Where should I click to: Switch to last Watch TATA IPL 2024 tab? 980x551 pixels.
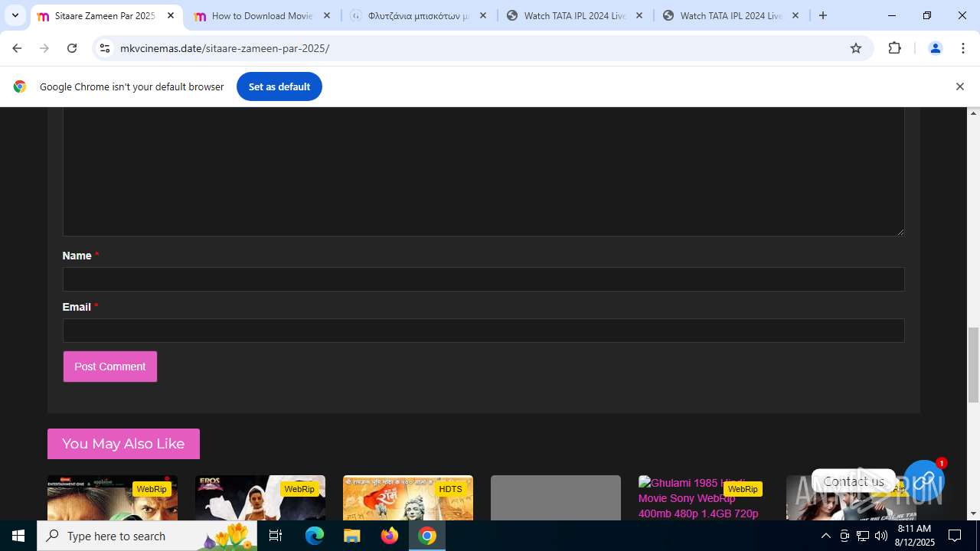(x=730, y=15)
